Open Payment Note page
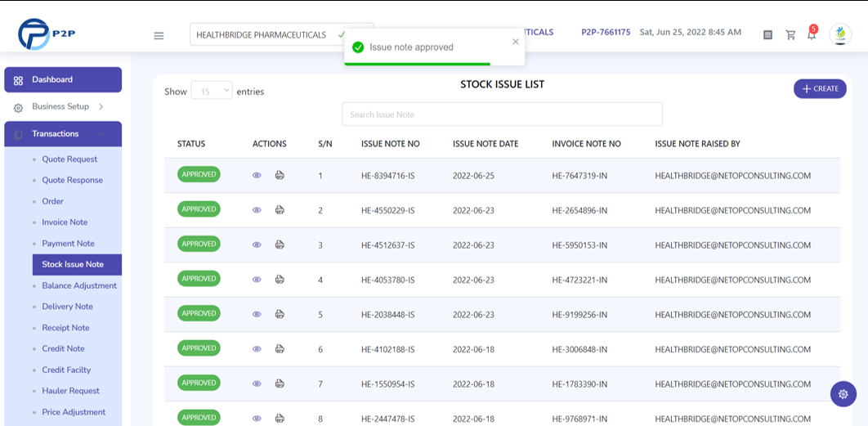The height and width of the screenshot is (426, 868). (68, 244)
